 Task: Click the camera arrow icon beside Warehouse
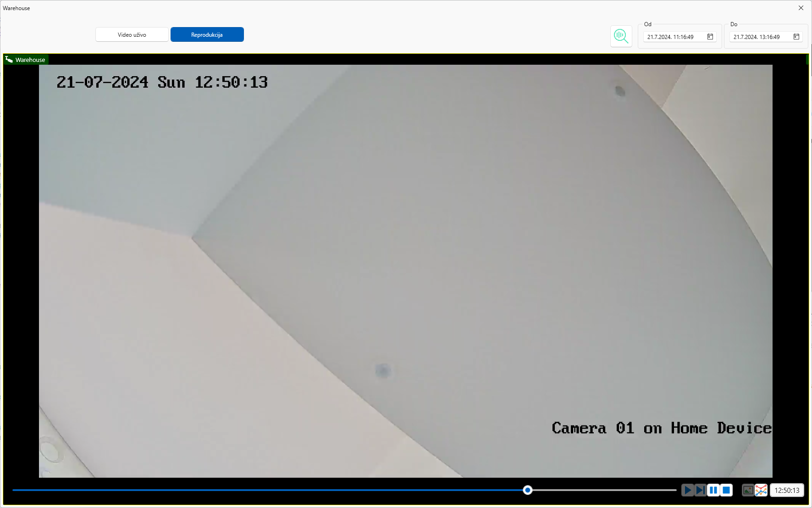tap(9, 59)
